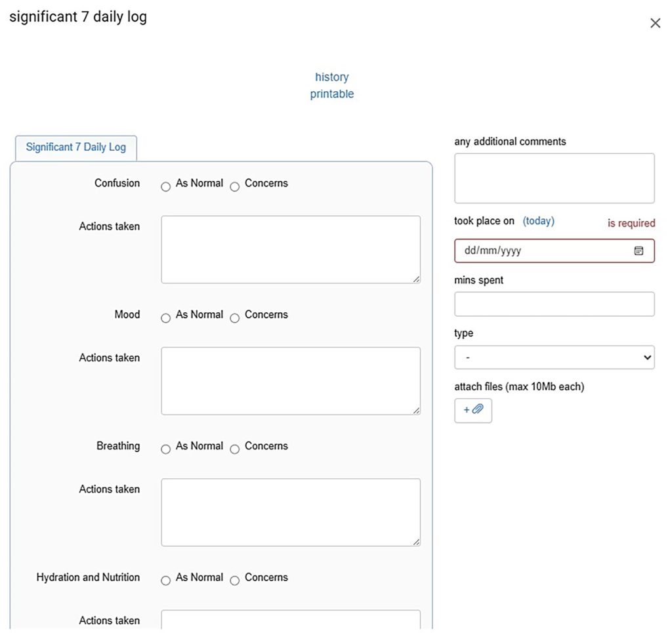The image size is (672, 633).
Task: Mark Mood as 'As Normal'
Action: click(x=165, y=318)
